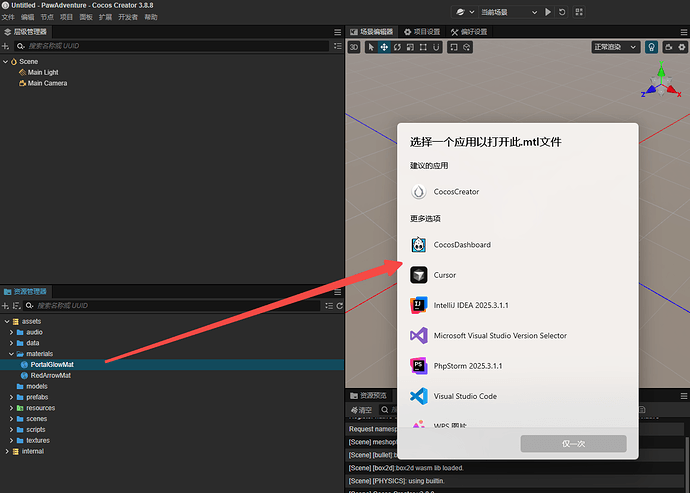The width and height of the screenshot is (690, 493).
Task: Open the preview platform planet dropdown
Action: click(465, 12)
